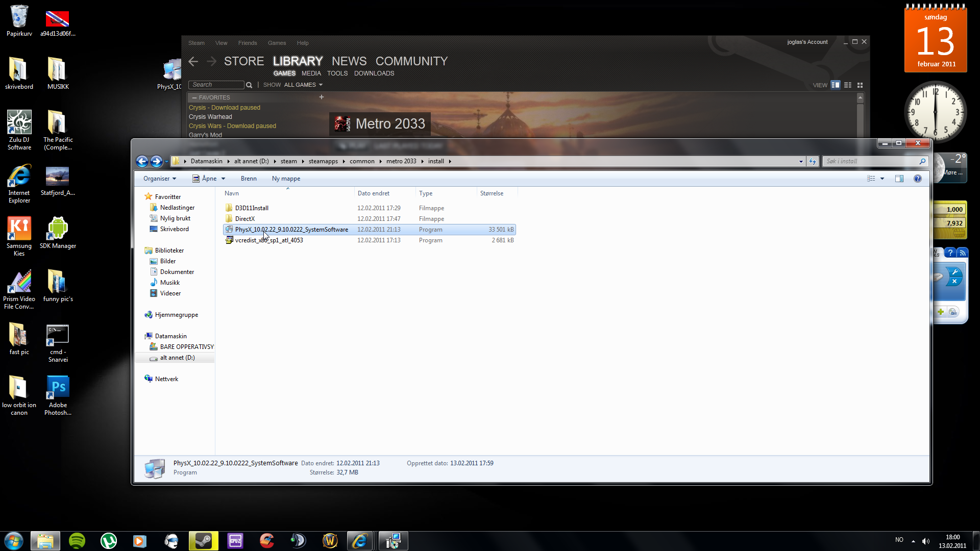Switch Steam library to detail view
980x551 pixels.
click(x=835, y=85)
